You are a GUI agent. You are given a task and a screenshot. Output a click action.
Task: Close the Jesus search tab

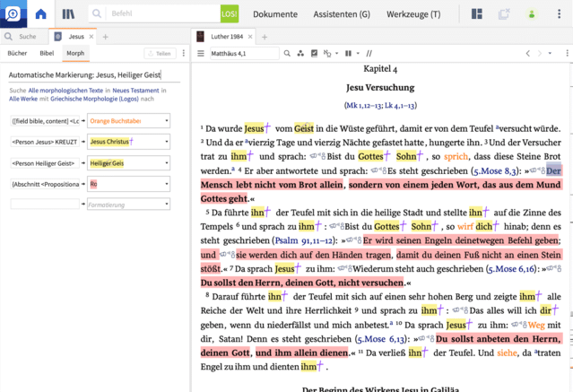click(91, 37)
